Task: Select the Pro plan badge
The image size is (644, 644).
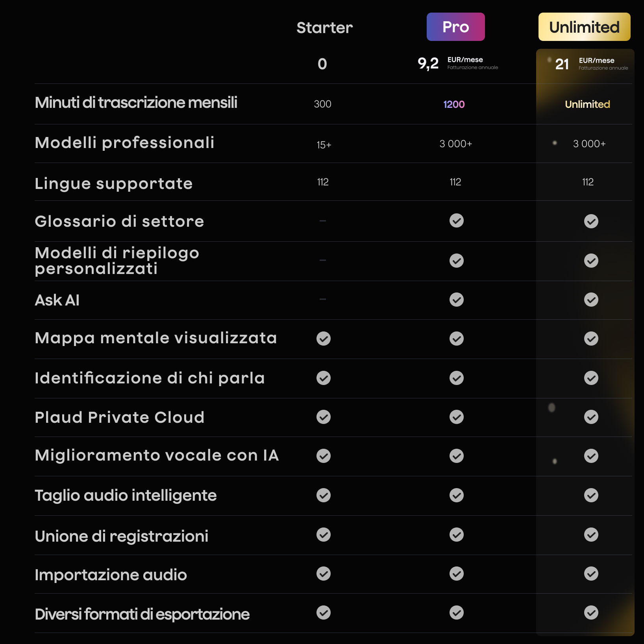Action: 455,27
